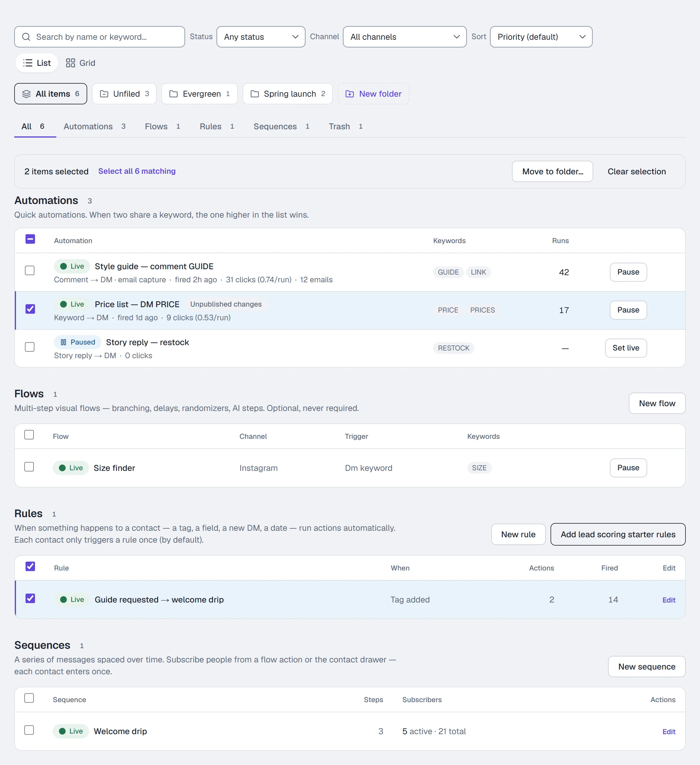
Task: Check the Flows header checkbox
Action: (29, 435)
